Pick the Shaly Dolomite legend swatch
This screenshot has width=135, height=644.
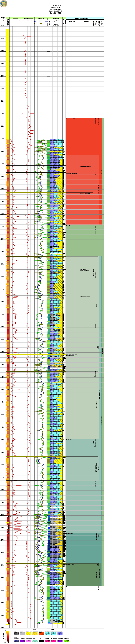tap(16, 641)
